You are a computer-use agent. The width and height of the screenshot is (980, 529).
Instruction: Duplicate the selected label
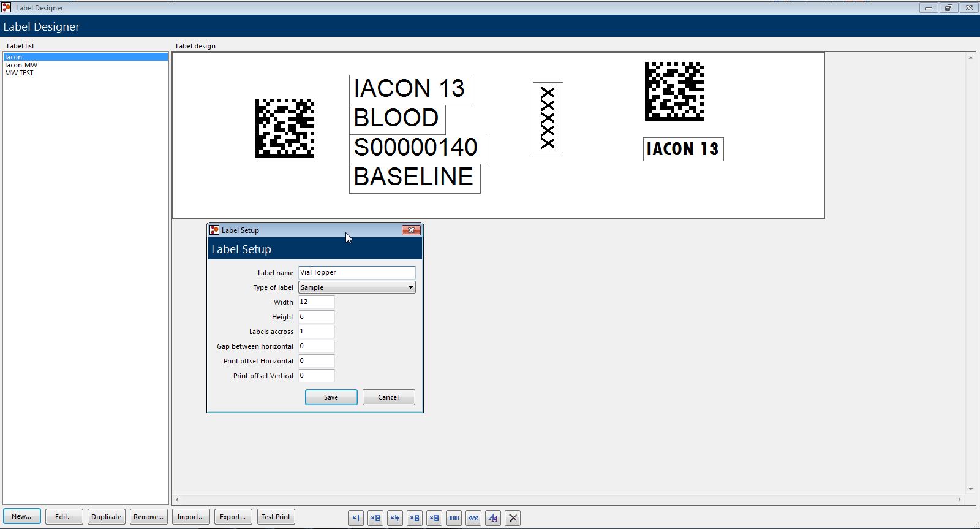coord(107,517)
